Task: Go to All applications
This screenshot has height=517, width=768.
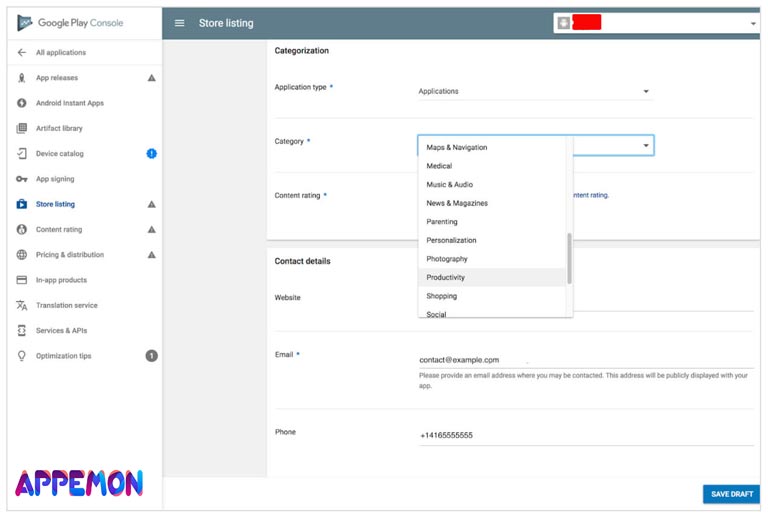Action: [61, 52]
